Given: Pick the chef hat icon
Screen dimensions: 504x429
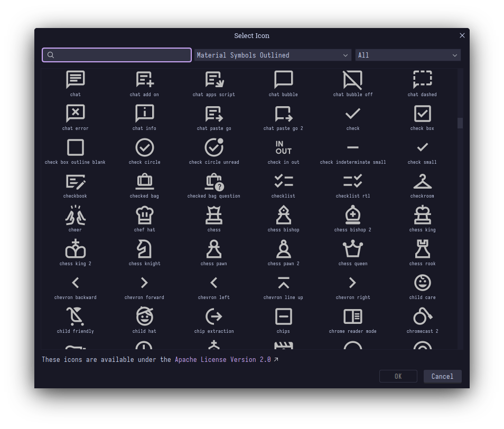Looking at the screenshot, I should [144, 215].
